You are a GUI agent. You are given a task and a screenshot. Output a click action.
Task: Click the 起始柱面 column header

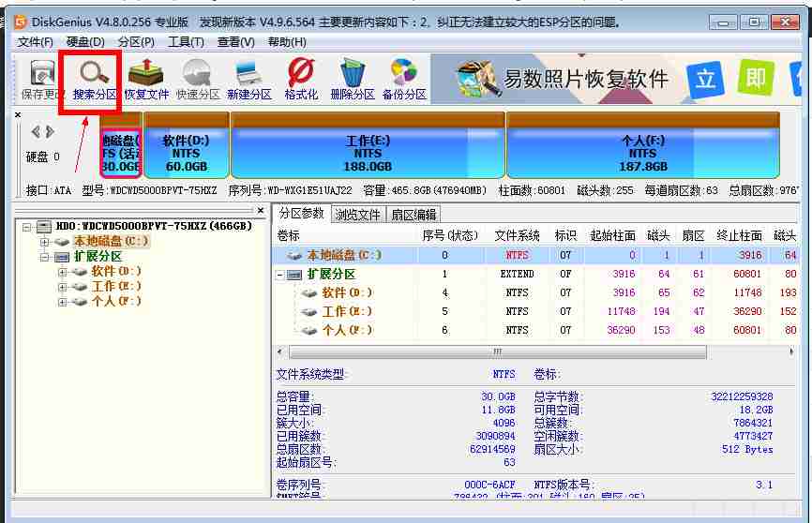click(612, 236)
